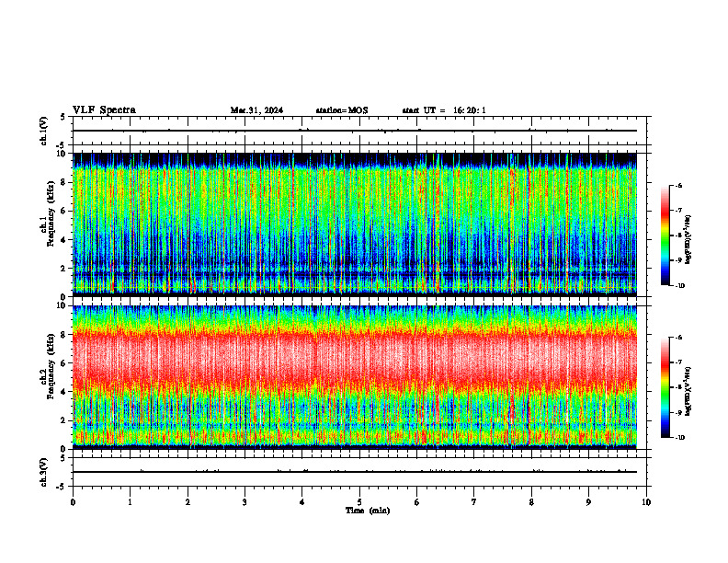Click the ch.1 spectrogram panel
The image size is (728, 563).
pos(355,224)
